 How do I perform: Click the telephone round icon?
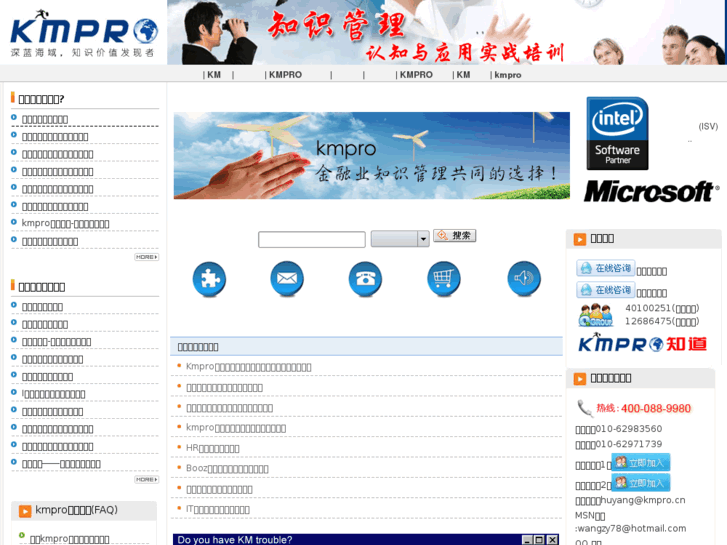pyautogui.click(x=365, y=279)
